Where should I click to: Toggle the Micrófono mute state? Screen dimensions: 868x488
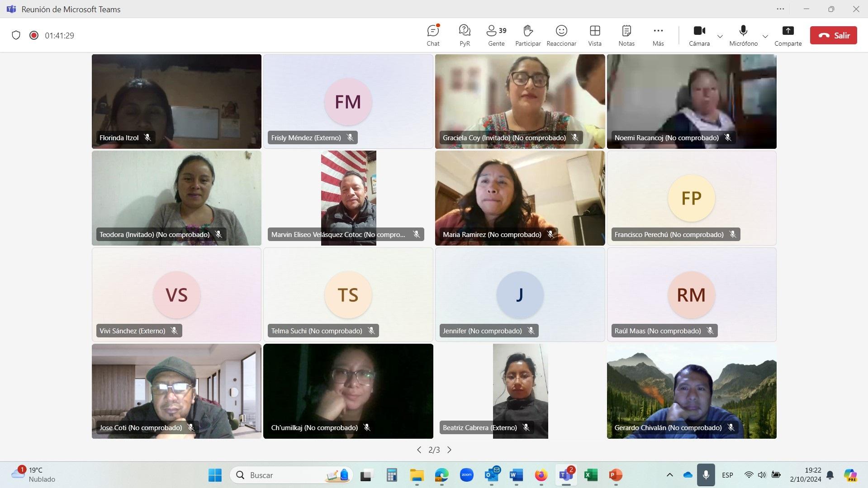click(743, 35)
